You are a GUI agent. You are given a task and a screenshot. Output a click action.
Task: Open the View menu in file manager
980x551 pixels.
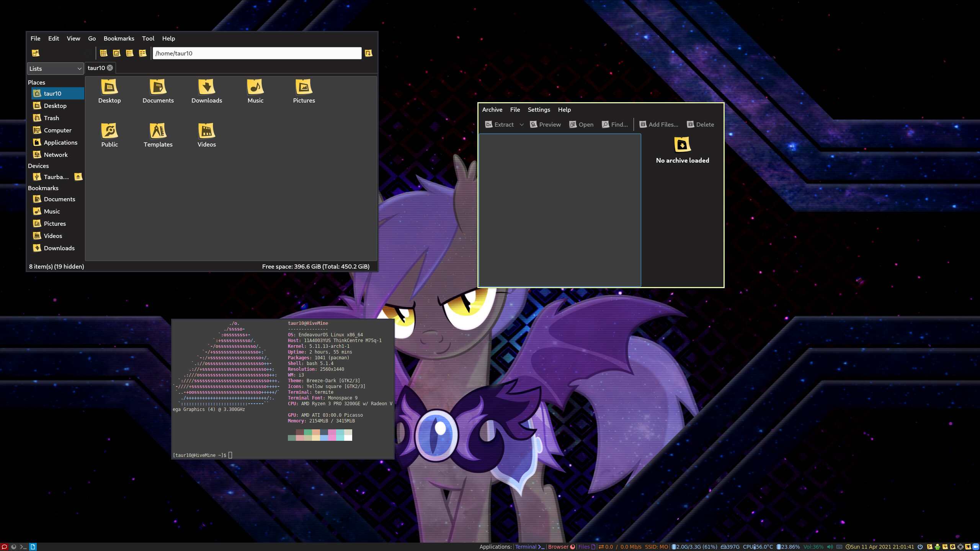pyautogui.click(x=73, y=38)
